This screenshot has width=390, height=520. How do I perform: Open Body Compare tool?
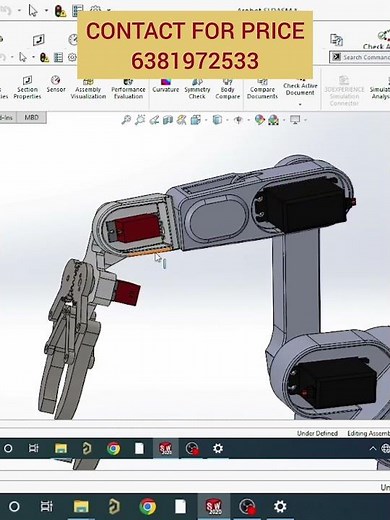228,89
